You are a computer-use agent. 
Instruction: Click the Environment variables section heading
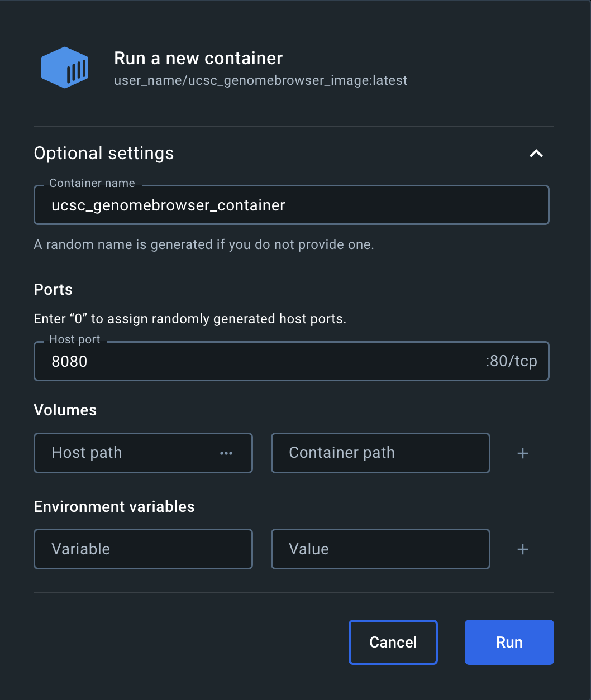click(x=114, y=507)
